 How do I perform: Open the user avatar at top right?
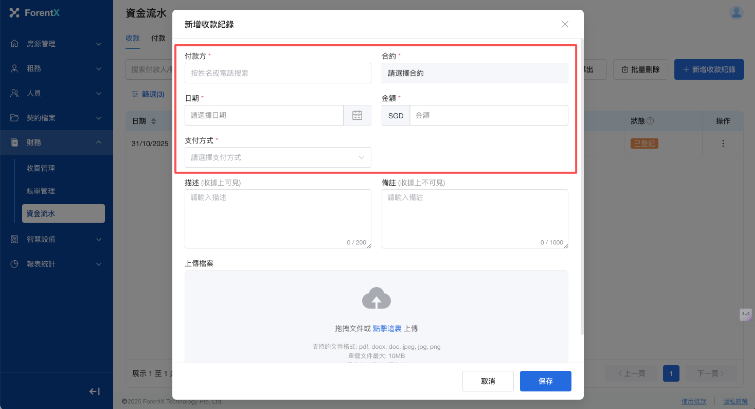(x=737, y=12)
